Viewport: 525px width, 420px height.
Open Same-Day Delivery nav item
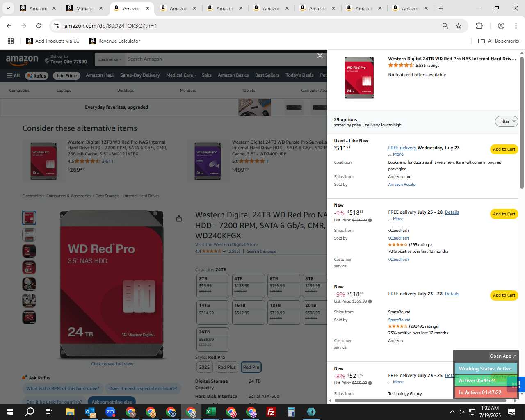click(x=140, y=75)
